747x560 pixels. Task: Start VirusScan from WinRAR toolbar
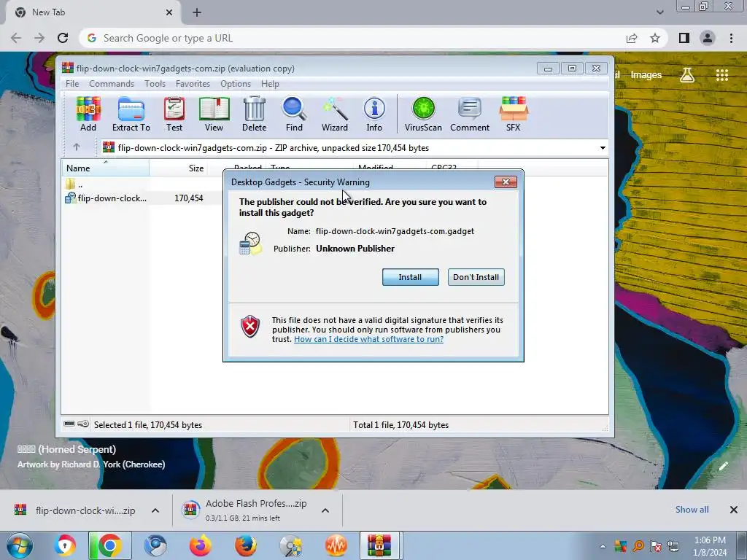pos(423,114)
